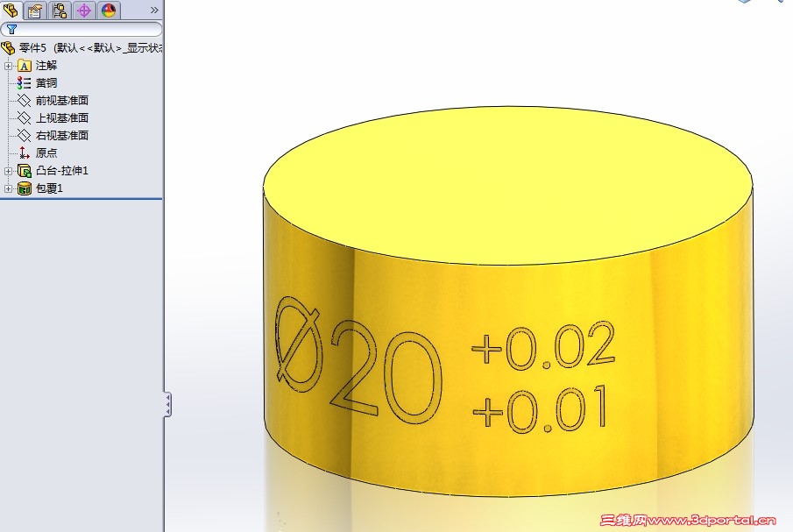Click the 包覆1 wrap feature icon

tap(25, 188)
